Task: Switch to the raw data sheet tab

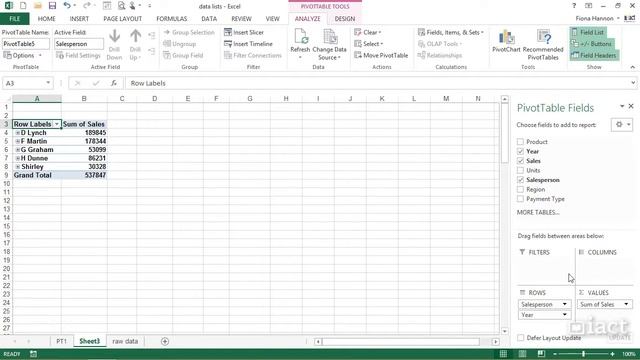Action: 125,341
